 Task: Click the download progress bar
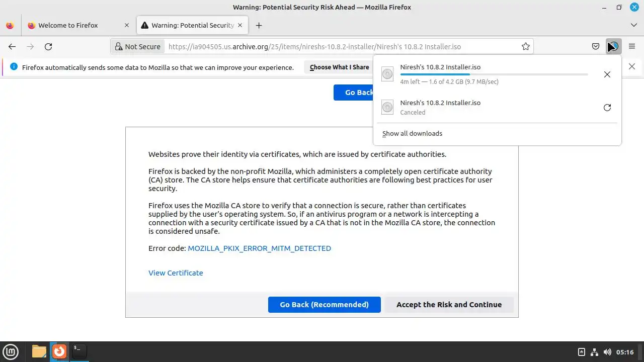click(494, 74)
